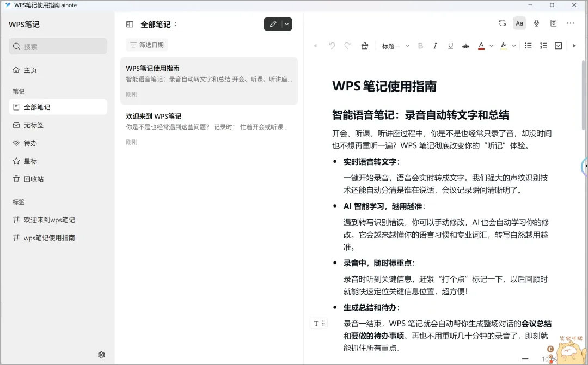Image resolution: width=588 pixels, height=365 pixels.
Task: Click the sync refresh icon
Action: coord(502,23)
